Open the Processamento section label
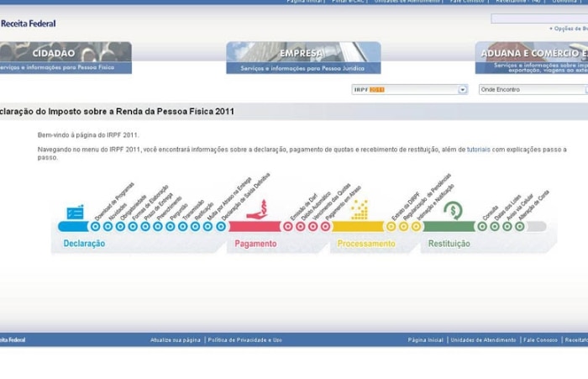The width and height of the screenshot is (588, 379). pos(366,244)
